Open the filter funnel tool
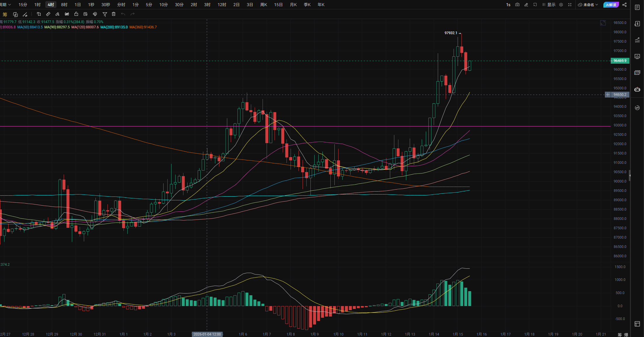This screenshot has width=644, height=337. point(105,14)
